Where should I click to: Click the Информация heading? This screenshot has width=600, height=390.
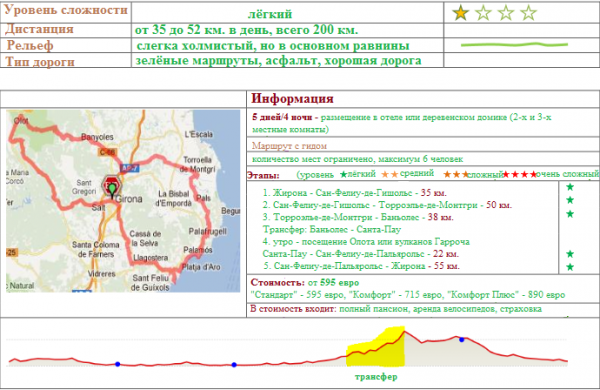292,99
